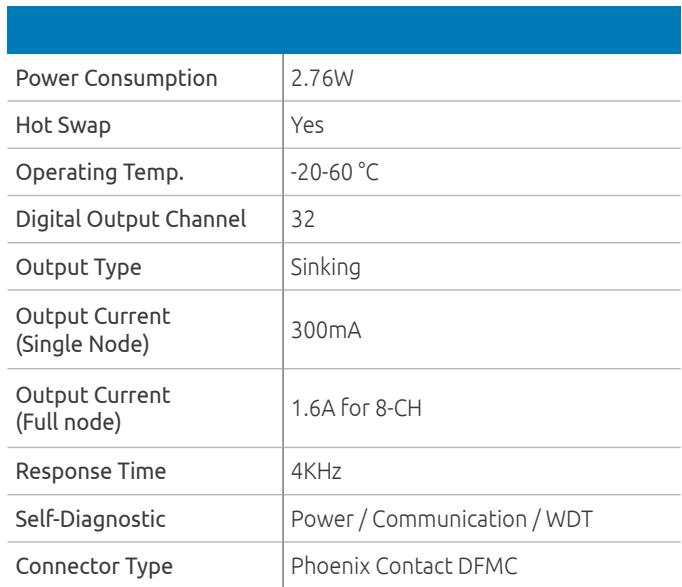
Task: Select the Phoenix Contact DFMC value
Action: pos(404,566)
